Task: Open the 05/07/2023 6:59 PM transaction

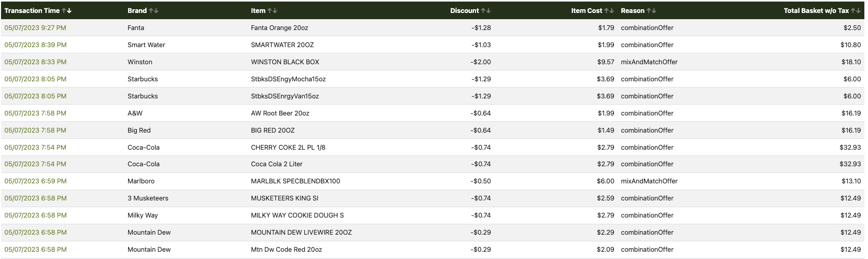Action: coord(35,181)
